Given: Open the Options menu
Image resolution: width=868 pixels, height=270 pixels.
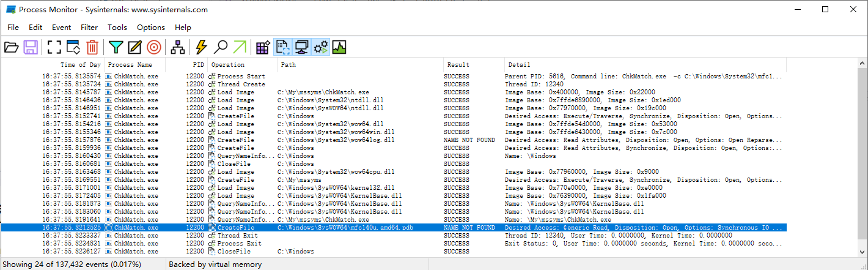Looking at the screenshot, I should point(151,28).
